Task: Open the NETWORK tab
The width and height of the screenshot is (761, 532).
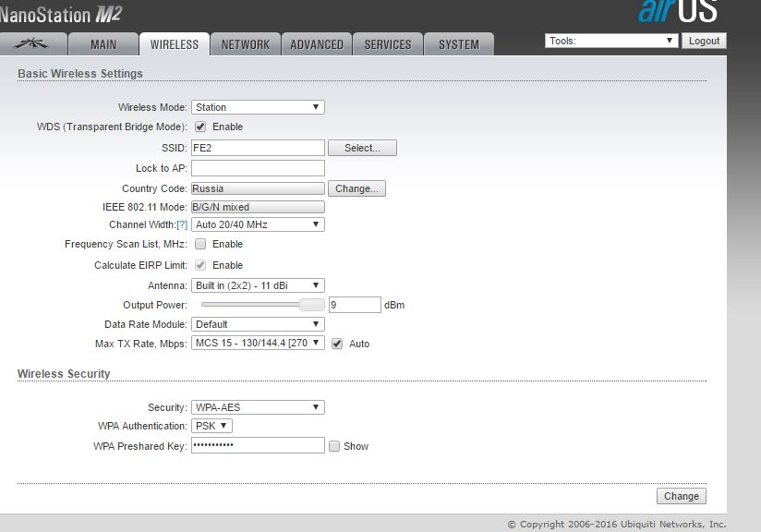Action: point(246,44)
